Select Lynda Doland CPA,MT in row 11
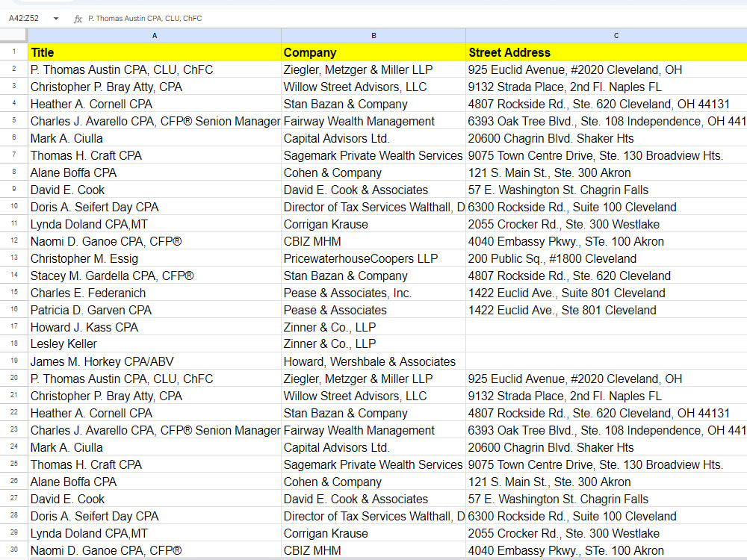The height and width of the screenshot is (560, 747). [x=155, y=224]
